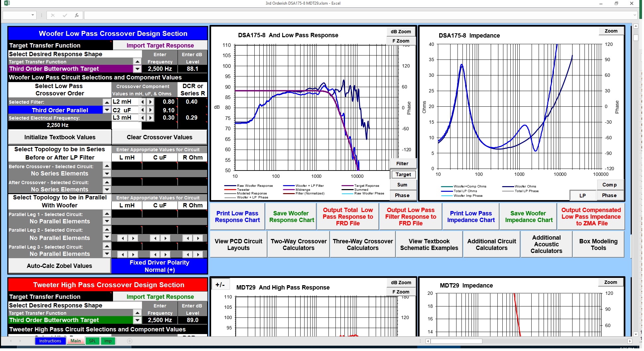This screenshot has width=644, height=351.
Task: Switch to Main sheet tab
Action: click(x=75, y=341)
